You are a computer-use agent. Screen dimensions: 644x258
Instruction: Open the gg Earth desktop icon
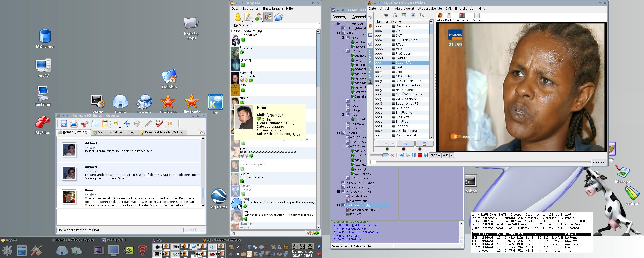coord(219,199)
